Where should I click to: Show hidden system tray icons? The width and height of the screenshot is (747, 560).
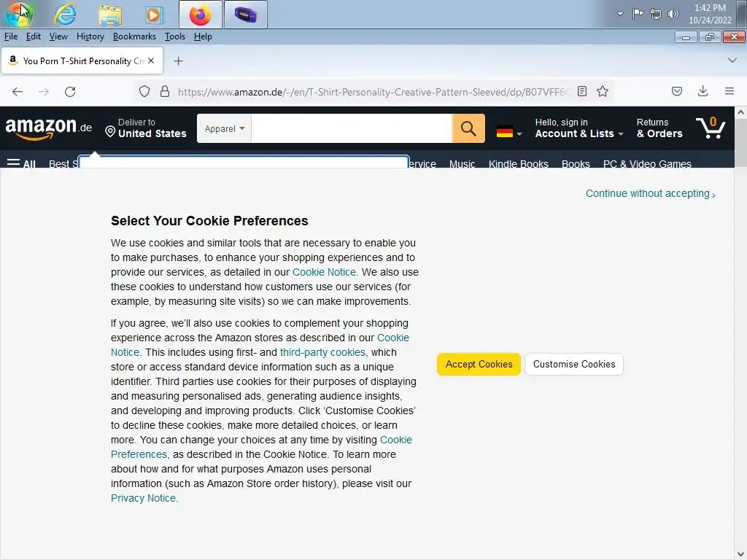(x=620, y=14)
